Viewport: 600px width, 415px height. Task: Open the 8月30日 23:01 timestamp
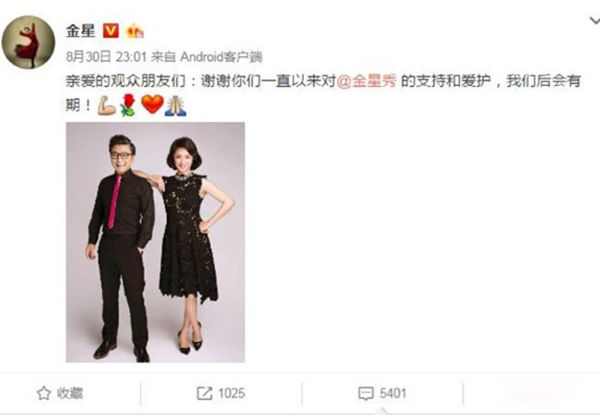[x=106, y=57]
